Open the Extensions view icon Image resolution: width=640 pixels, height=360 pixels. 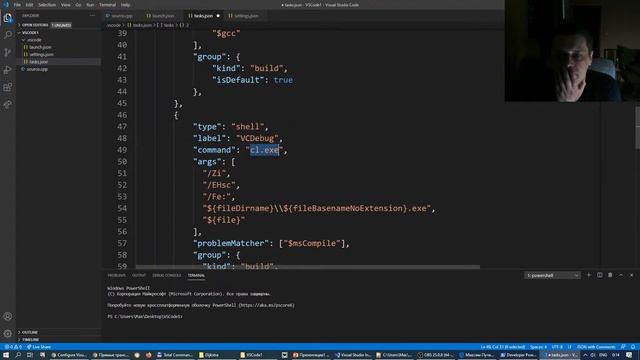[8, 87]
